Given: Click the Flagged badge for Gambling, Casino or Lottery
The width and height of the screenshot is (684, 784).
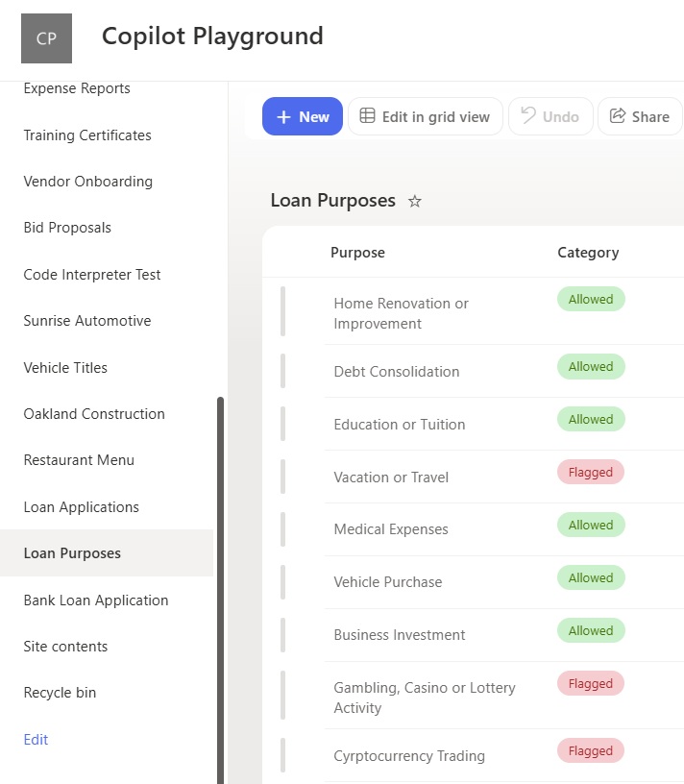Looking at the screenshot, I should [591, 683].
